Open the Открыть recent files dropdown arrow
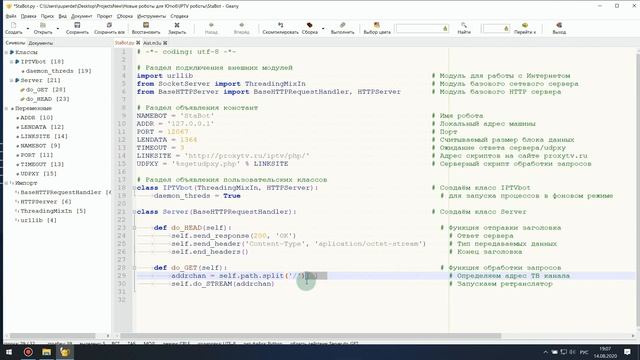Viewport: 640px width, 360px height. [x=58, y=29]
